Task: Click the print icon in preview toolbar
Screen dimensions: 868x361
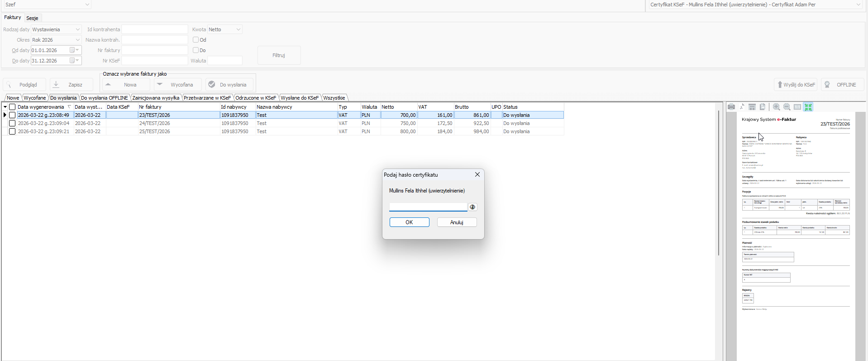Action: tap(731, 107)
